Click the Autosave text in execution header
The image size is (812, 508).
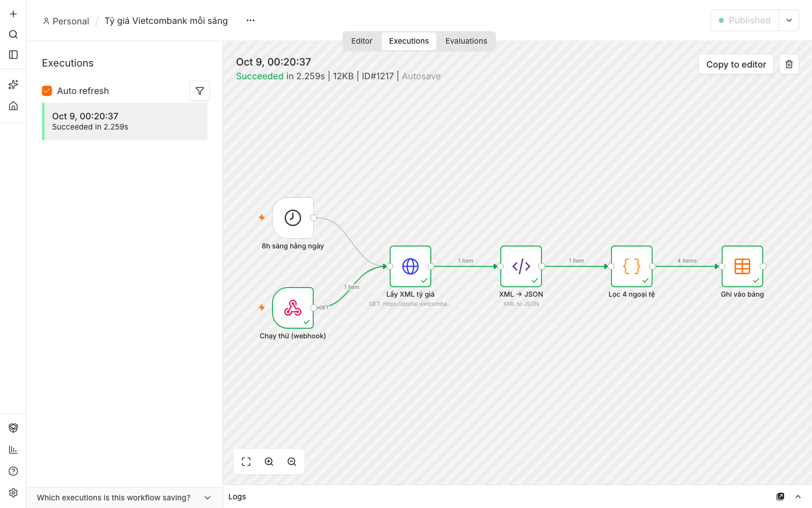click(x=421, y=76)
